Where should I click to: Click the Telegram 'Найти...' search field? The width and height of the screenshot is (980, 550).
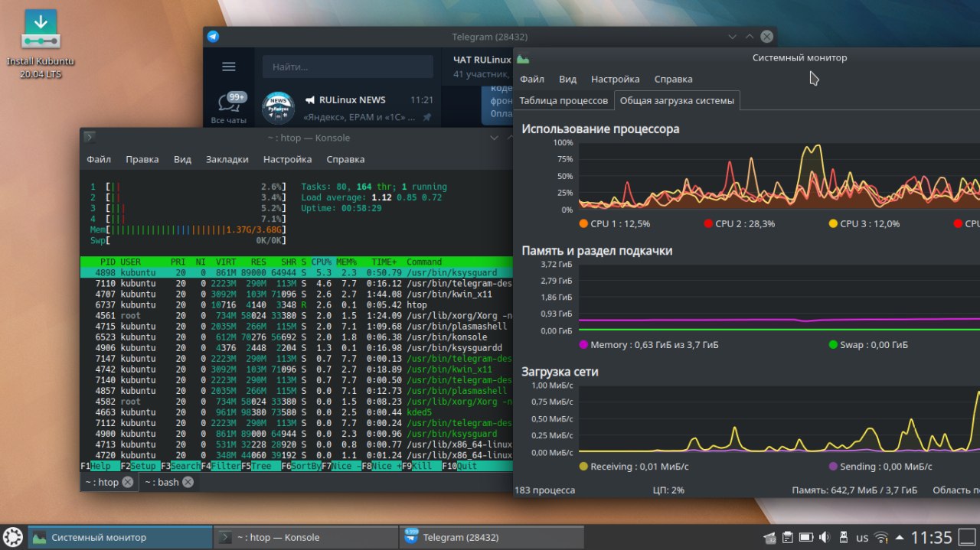click(x=348, y=67)
